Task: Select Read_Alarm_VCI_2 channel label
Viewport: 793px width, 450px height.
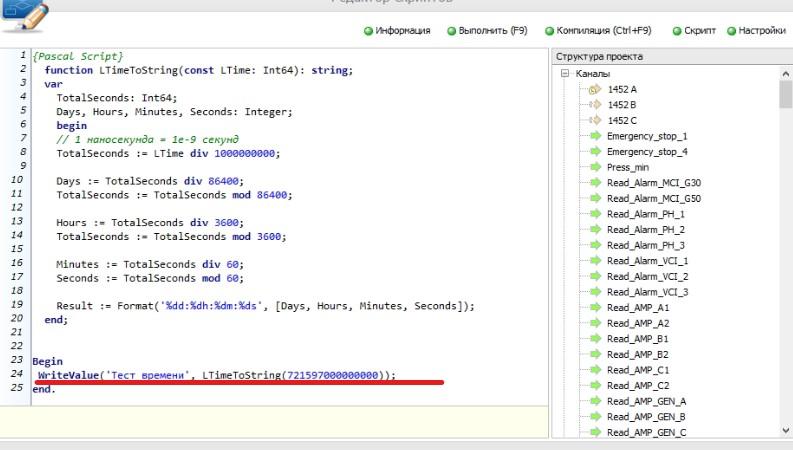Action: pyautogui.click(x=647, y=277)
